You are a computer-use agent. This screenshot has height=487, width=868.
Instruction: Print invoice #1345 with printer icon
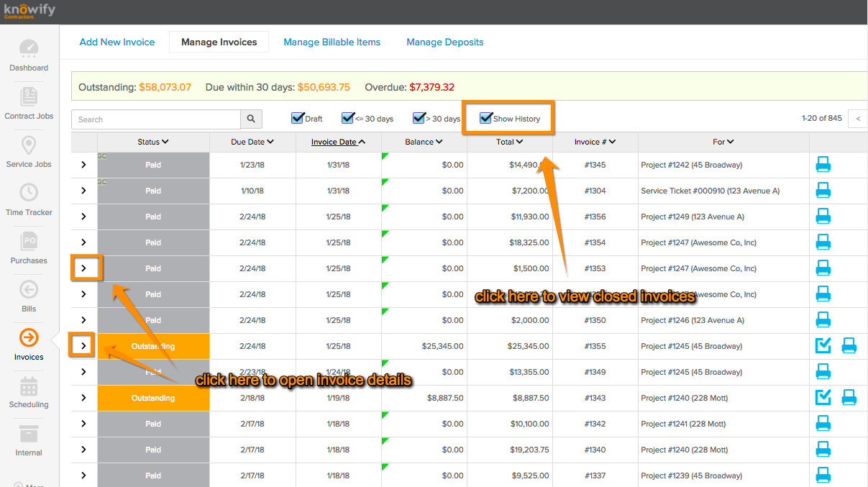click(x=823, y=165)
